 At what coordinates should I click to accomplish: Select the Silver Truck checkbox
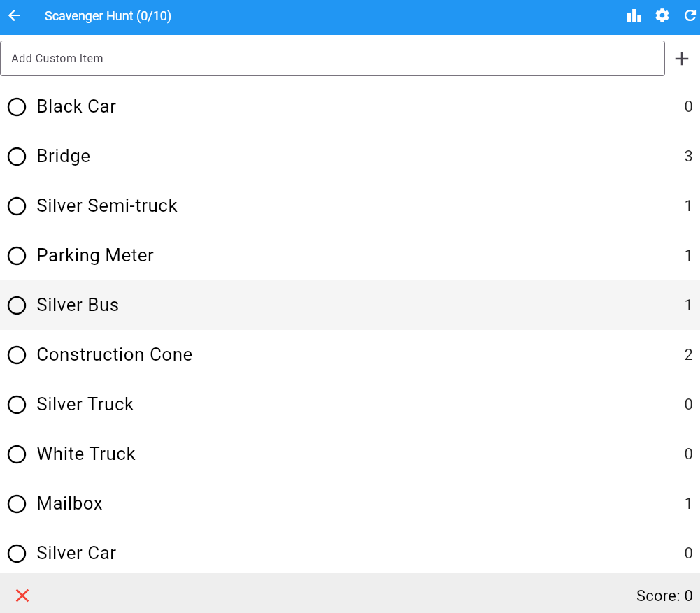[17, 405]
